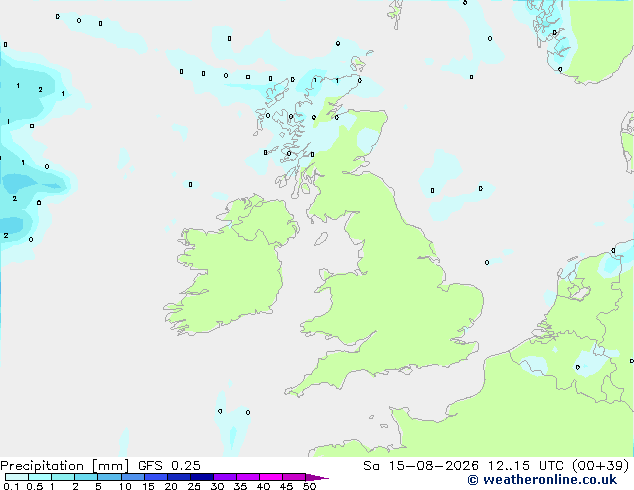Pick the 25–30 mm legend swatch
Screen dimensions: 634x490
click(201, 477)
